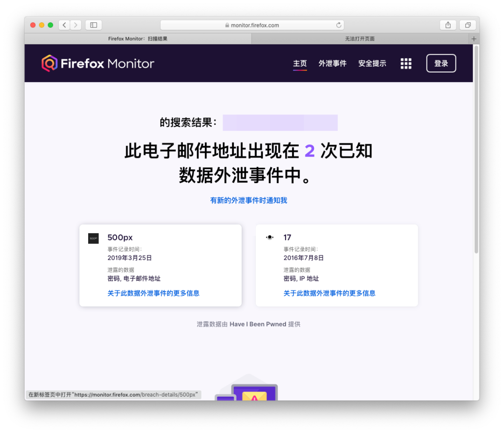Viewport: 504px width, 433px height.
Task: Reload the page using refresh icon
Action: tap(338, 25)
